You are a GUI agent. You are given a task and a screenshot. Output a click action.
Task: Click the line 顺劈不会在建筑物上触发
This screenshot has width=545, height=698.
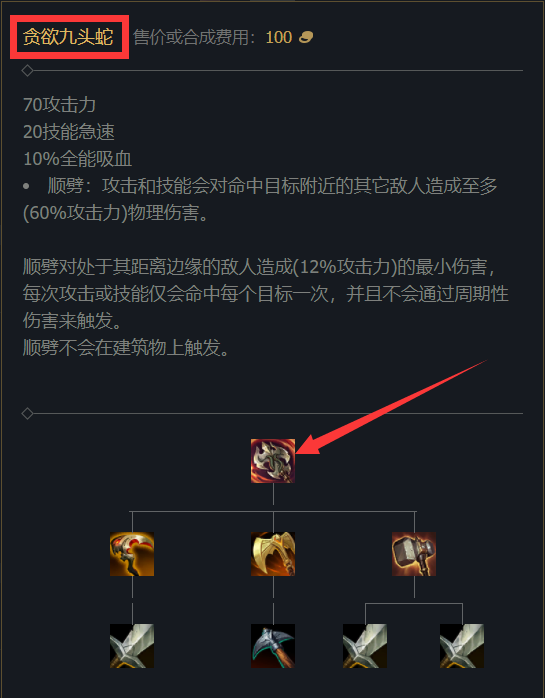(x=126, y=348)
